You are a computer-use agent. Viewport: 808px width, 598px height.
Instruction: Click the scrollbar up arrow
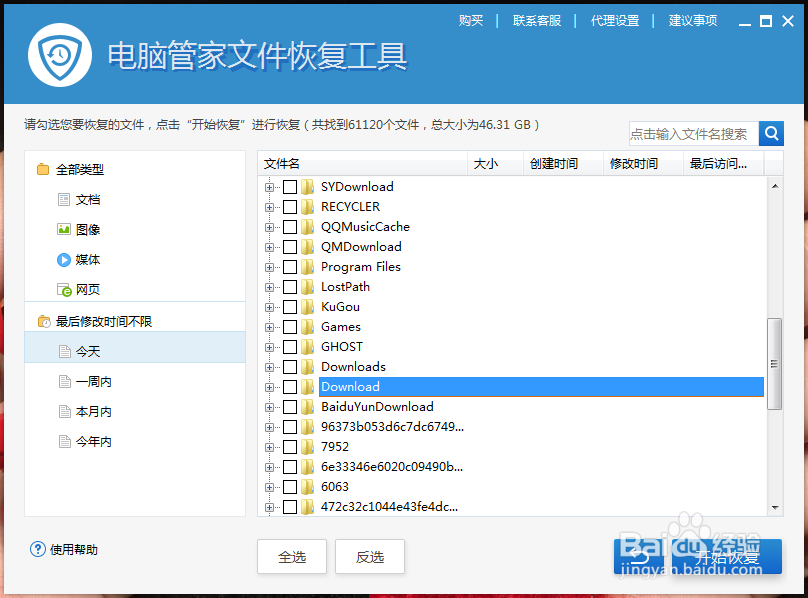(x=775, y=186)
